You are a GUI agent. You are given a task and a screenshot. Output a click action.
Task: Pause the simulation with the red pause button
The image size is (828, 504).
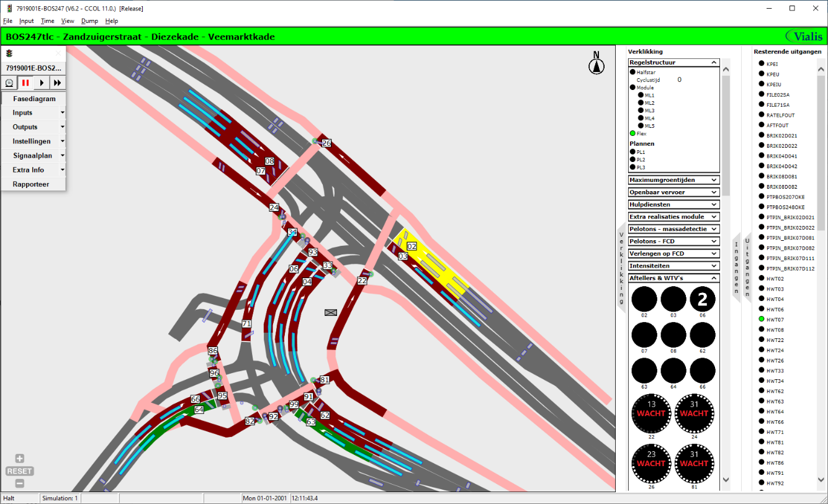point(25,83)
